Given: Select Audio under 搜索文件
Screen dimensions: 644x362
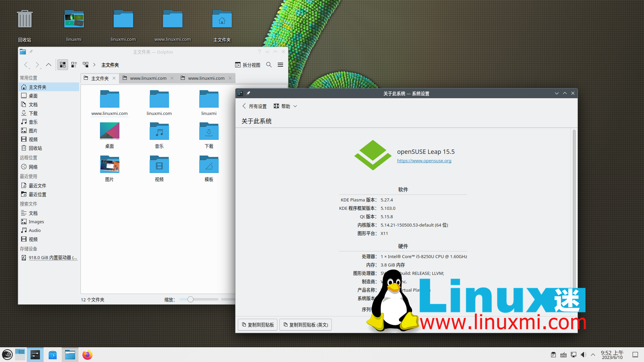Looking at the screenshot, I should (x=49, y=230).
